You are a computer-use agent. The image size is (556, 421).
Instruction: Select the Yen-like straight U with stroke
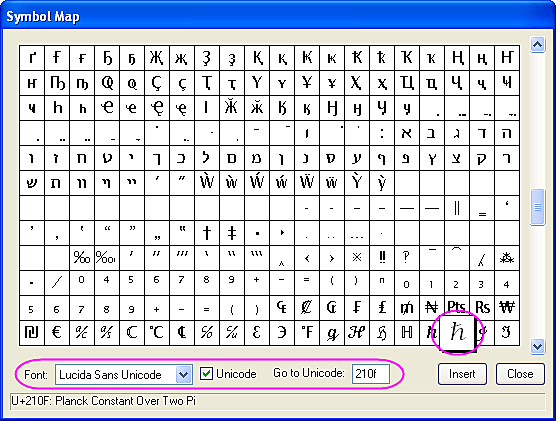click(x=307, y=83)
